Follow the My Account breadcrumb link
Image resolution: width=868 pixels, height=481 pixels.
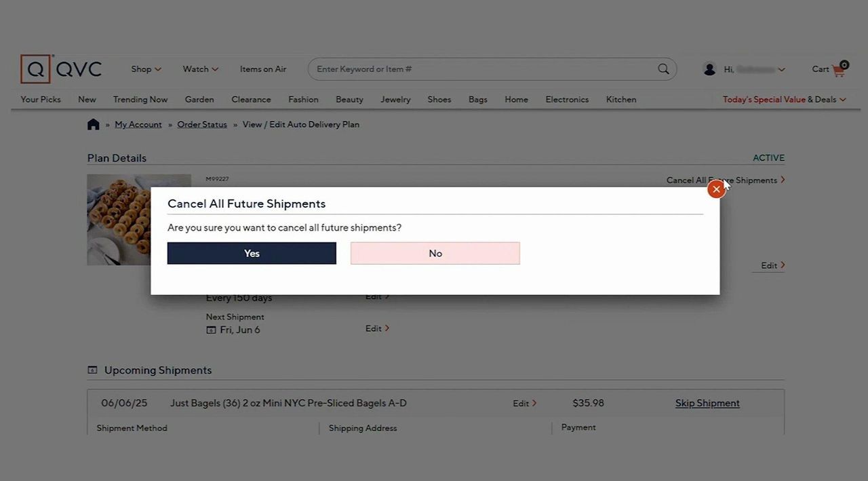pos(138,124)
